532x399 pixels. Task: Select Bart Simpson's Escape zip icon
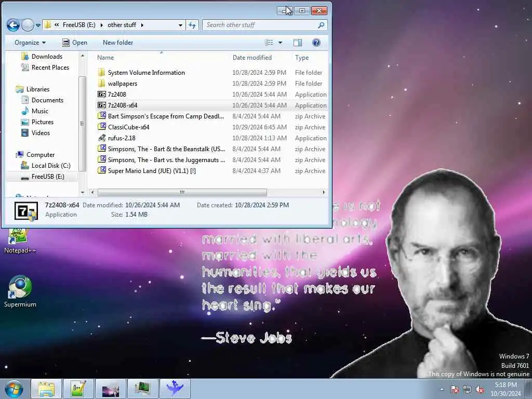click(x=102, y=116)
